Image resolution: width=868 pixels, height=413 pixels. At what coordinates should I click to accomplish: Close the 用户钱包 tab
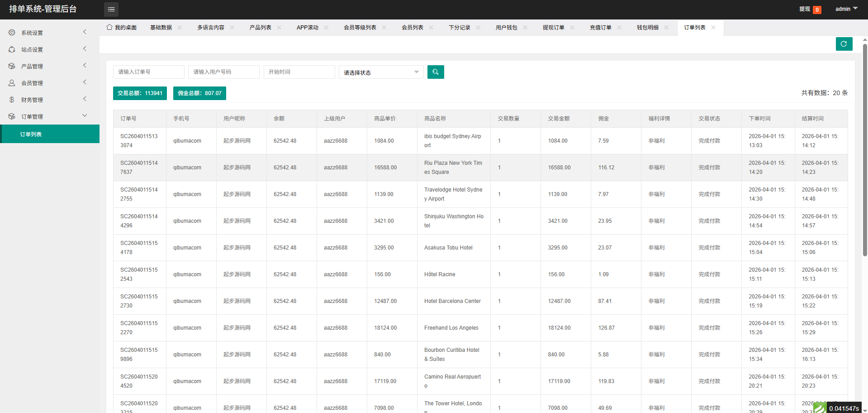coord(525,28)
